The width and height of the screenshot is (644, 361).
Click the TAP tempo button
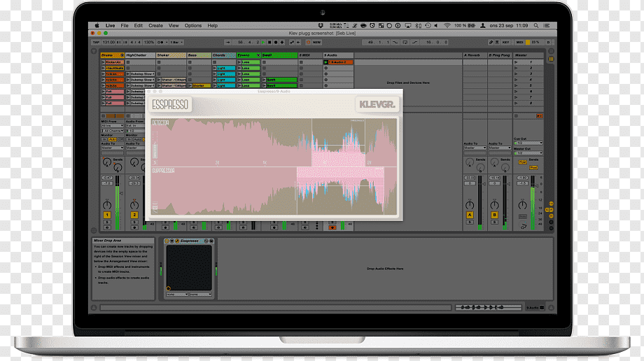[96, 42]
